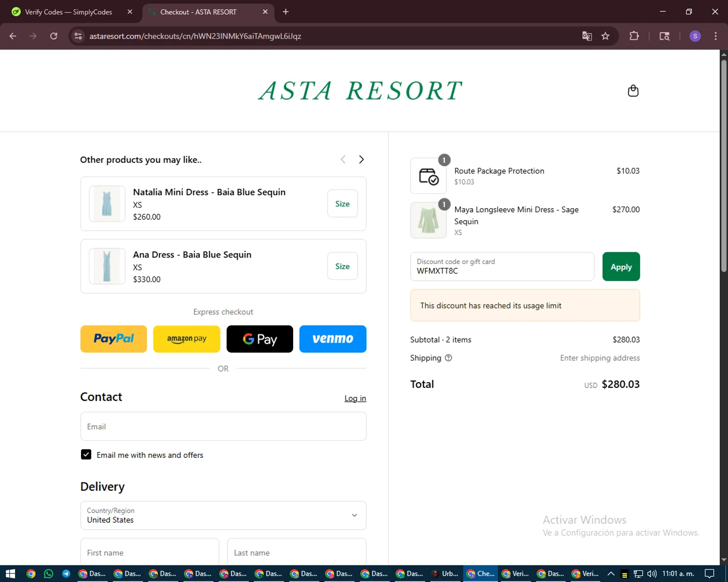
Task: Pay with Venmo
Action: pos(333,339)
